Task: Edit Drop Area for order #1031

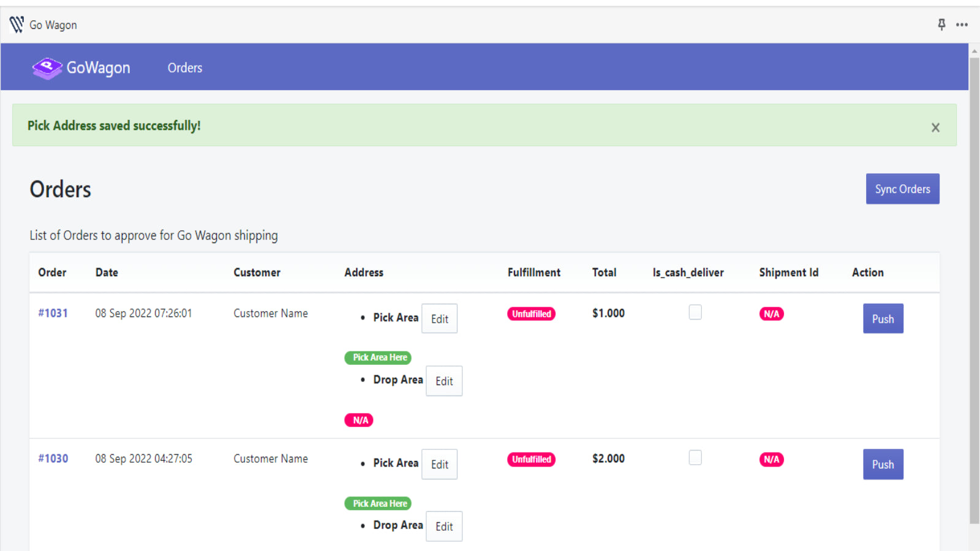Action: tap(443, 381)
